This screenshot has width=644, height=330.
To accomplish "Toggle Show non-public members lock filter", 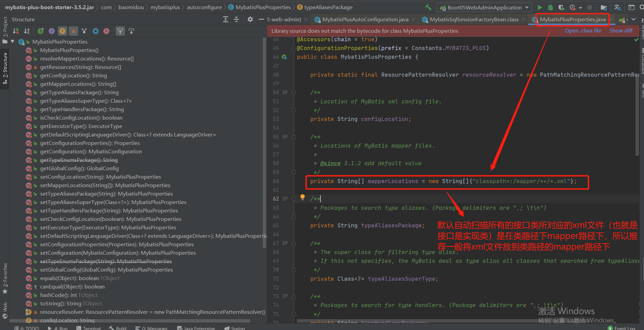I will point(73,31).
